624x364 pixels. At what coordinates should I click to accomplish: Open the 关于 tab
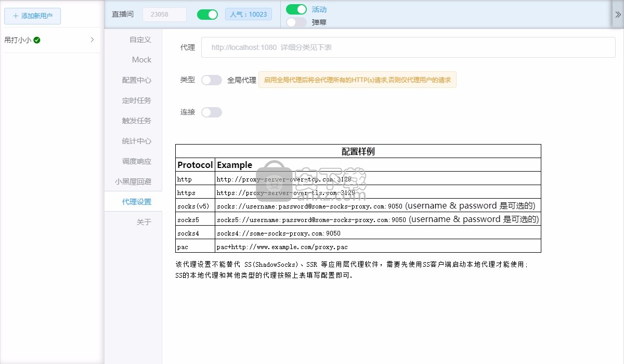(x=133, y=222)
